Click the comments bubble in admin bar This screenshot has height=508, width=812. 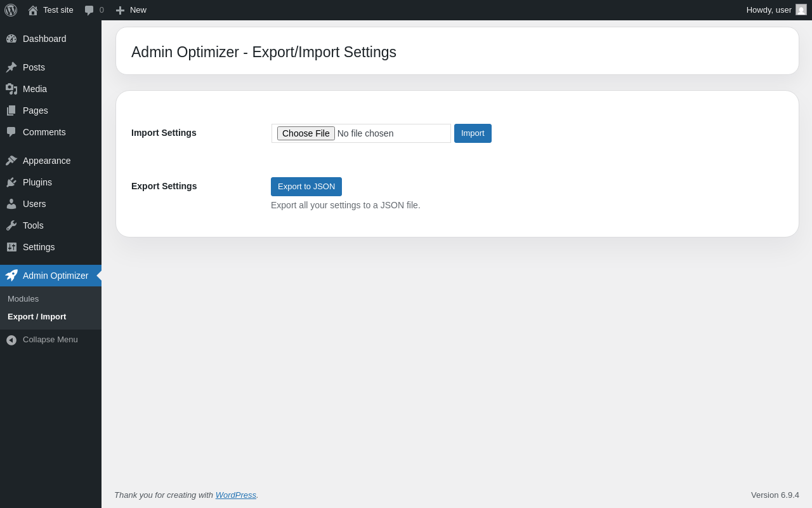tap(89, 10)
